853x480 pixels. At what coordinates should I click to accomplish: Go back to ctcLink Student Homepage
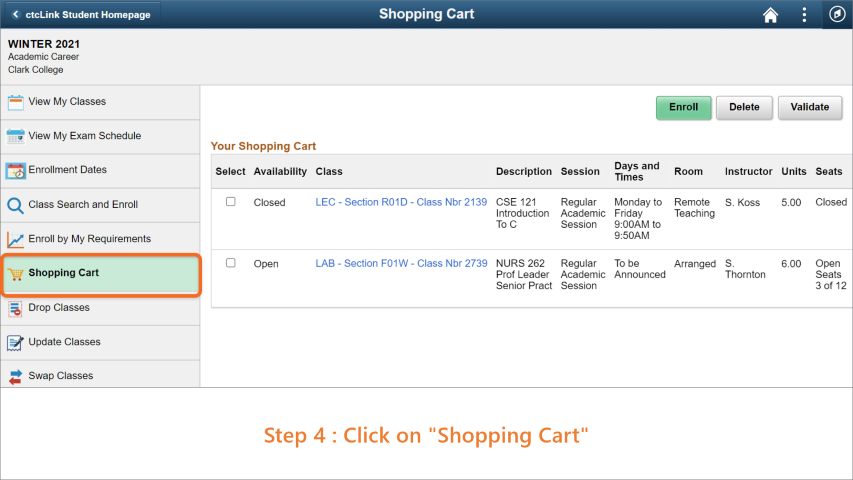(x=82, y=15)
